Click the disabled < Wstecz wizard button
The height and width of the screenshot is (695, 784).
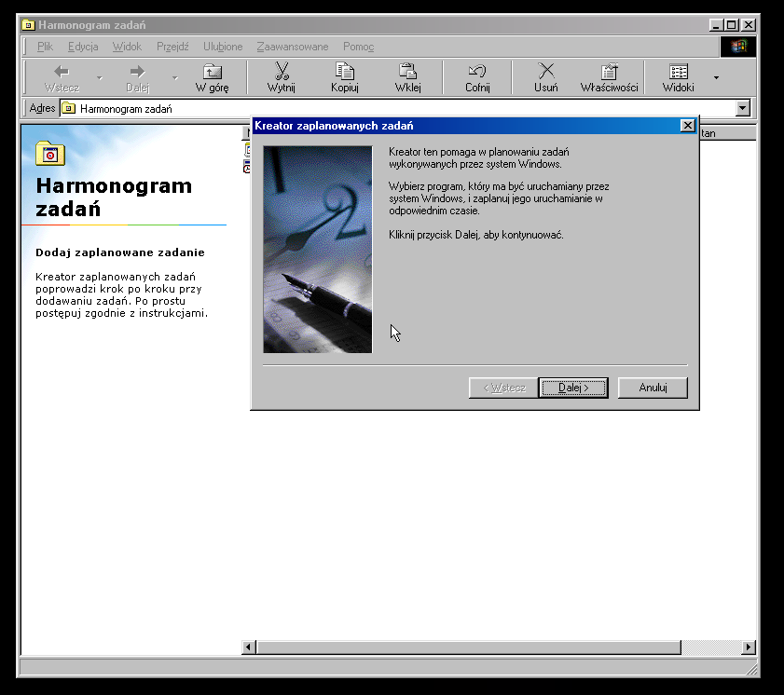[x=504, y=388]
